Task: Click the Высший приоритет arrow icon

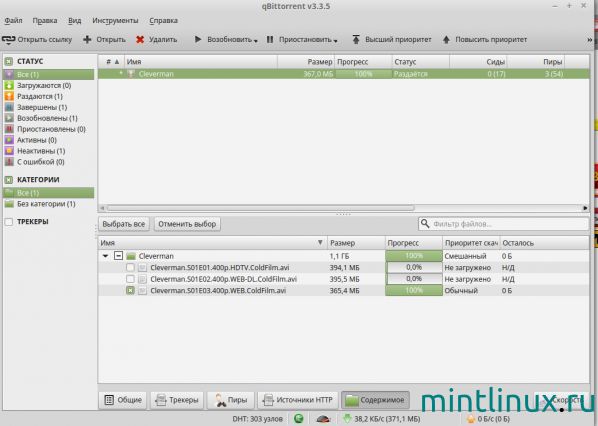Action: coord(356,39)
